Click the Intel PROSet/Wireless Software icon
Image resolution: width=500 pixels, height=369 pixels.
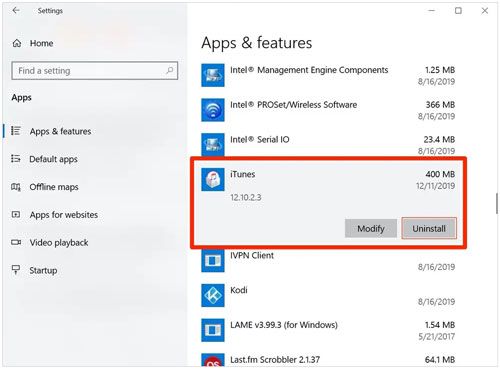tap(213, 110)
